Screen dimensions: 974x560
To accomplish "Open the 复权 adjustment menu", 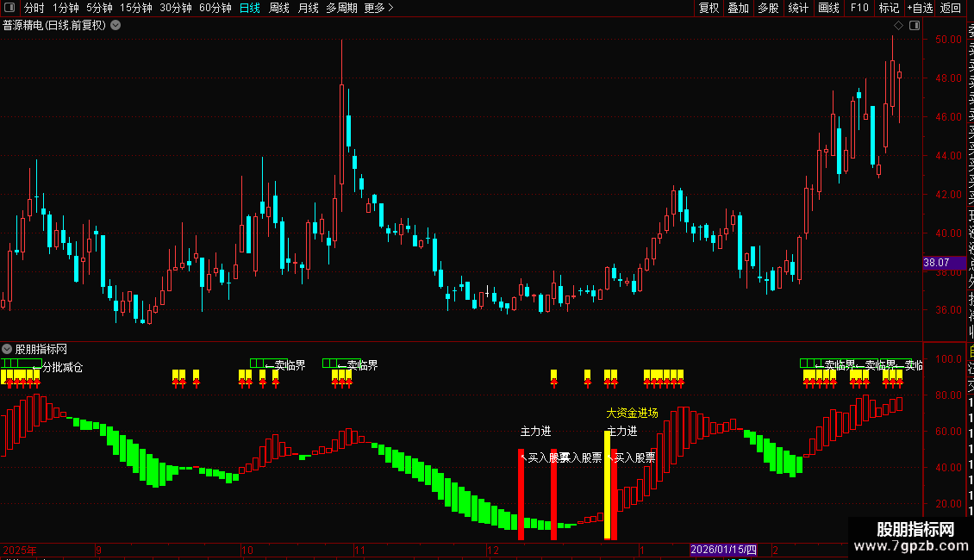I will pos(709,8).
